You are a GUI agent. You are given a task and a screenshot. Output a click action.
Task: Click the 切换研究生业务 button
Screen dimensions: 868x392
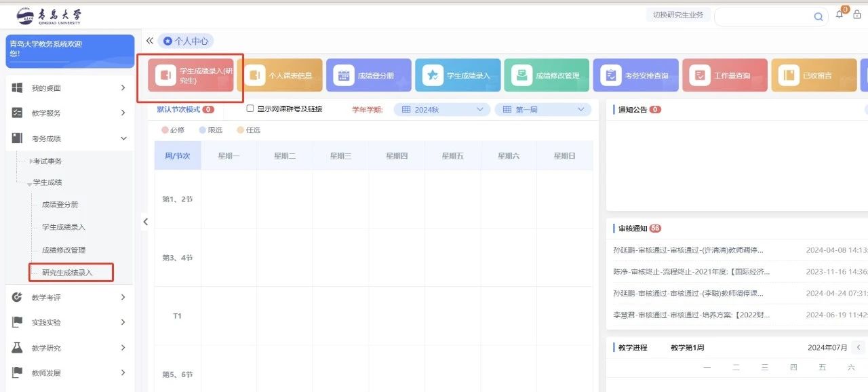coord(677,15)
